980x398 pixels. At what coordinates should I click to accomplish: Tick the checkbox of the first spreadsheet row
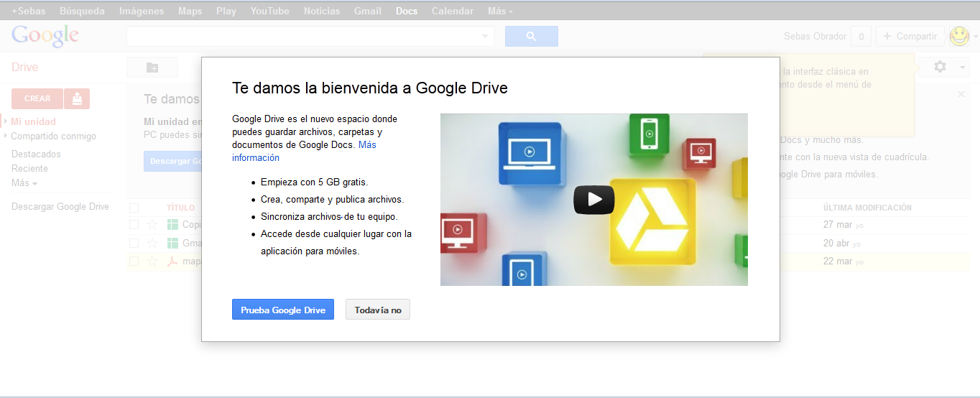pos(134,224)
